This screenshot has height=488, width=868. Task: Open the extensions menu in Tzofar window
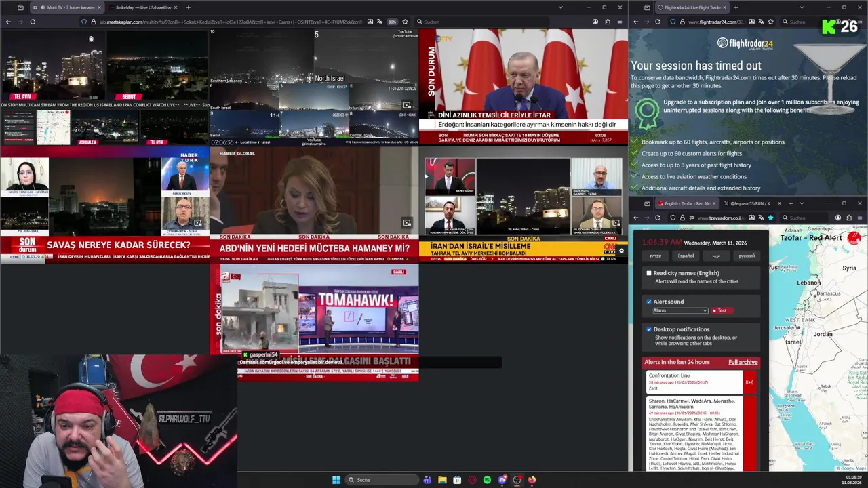pos(849,218)
